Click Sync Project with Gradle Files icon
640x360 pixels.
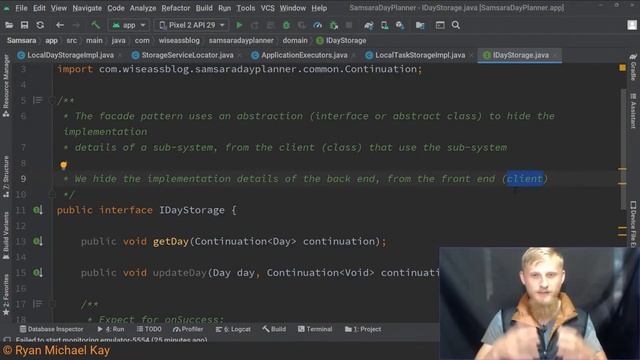[369, 25]
